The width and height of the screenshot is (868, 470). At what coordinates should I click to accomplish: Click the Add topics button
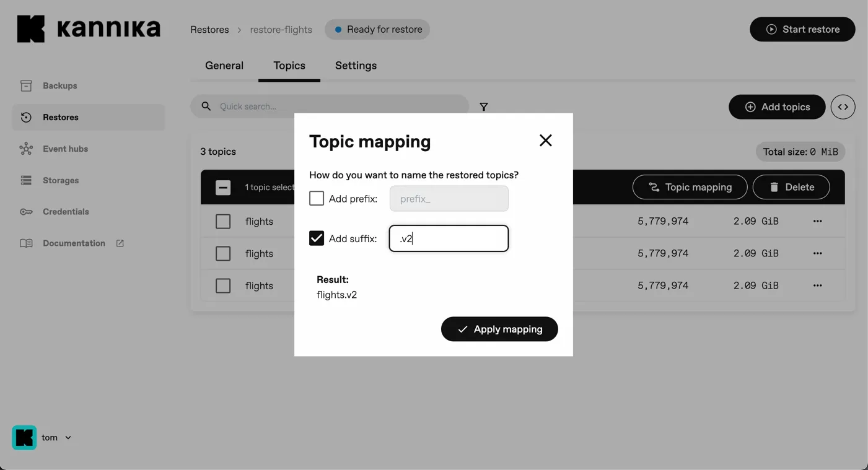pos(777,107)
